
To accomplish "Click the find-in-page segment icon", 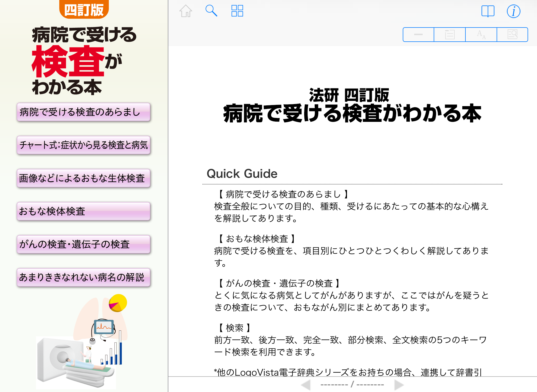I will tap(512, 35).
